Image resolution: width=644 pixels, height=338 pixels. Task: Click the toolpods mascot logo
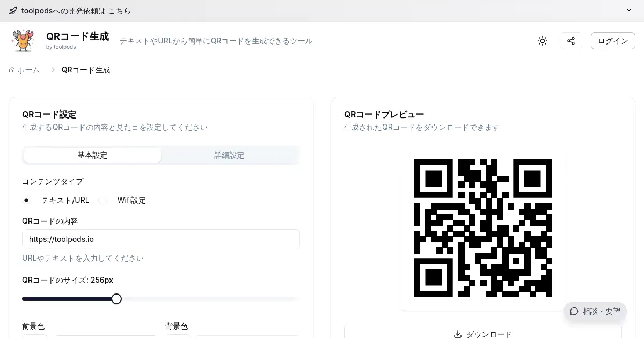[23, 41]
